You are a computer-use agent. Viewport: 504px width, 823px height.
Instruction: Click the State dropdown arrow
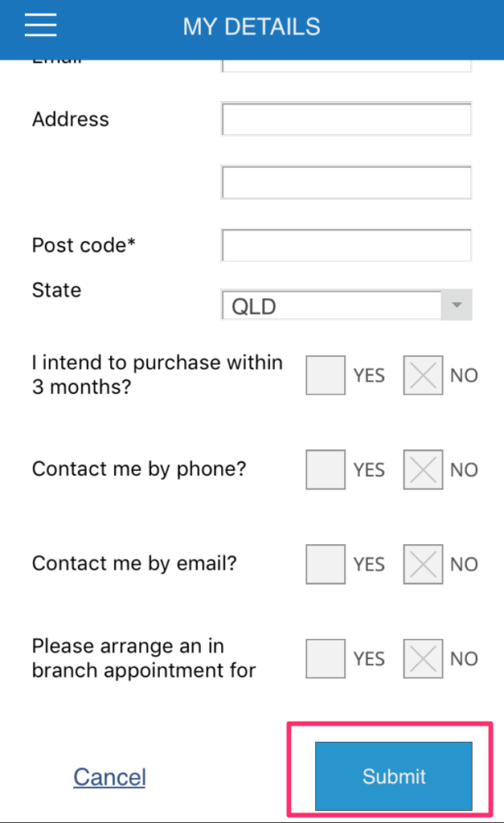click(x=457, y=305)
